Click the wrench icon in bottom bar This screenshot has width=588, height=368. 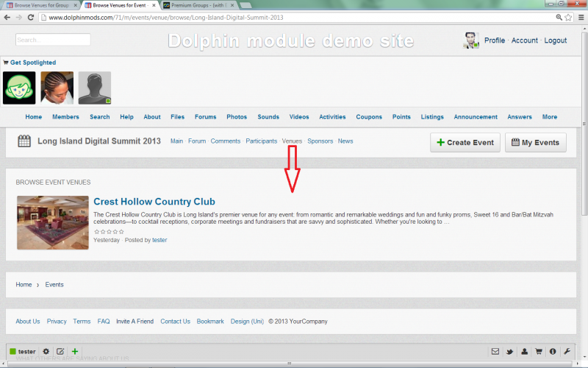(567, 352)
